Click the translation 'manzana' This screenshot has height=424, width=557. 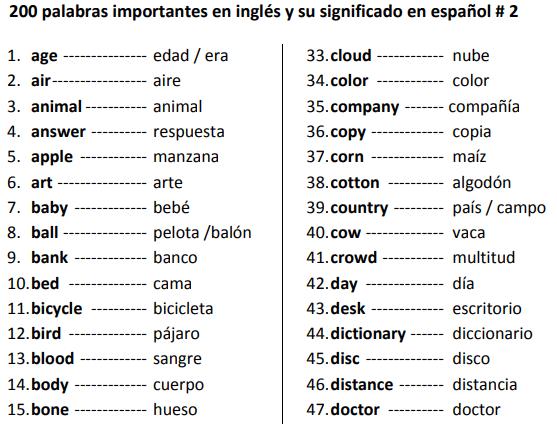pyautogui.click(x=186, y=157)
